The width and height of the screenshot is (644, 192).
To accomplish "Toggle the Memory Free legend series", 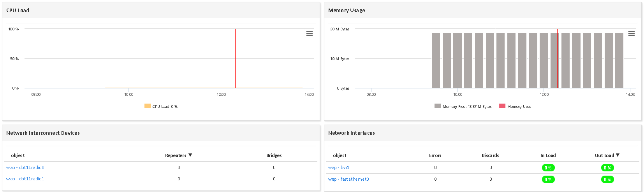I will [463, 106].
